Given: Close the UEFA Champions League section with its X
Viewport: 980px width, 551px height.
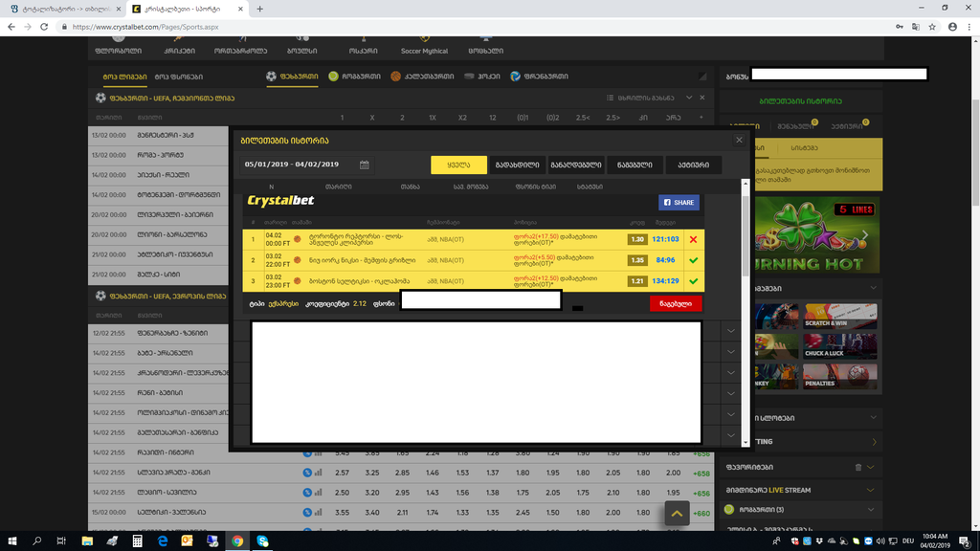Looking at the screenshot, I should 702,99.
